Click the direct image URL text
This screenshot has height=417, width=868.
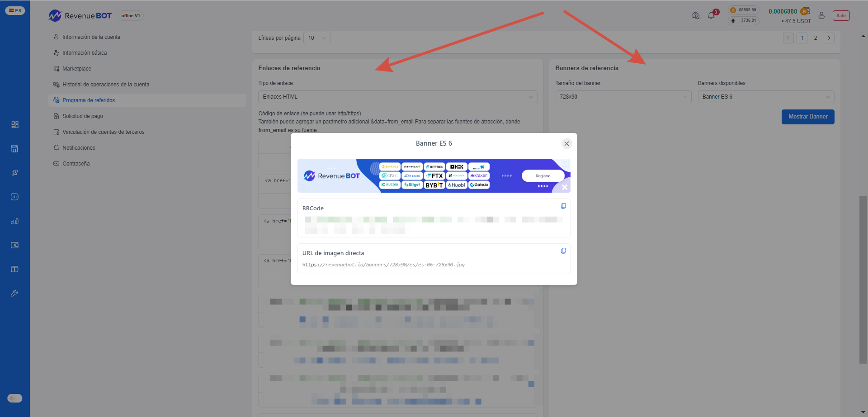tap(383, 265)
